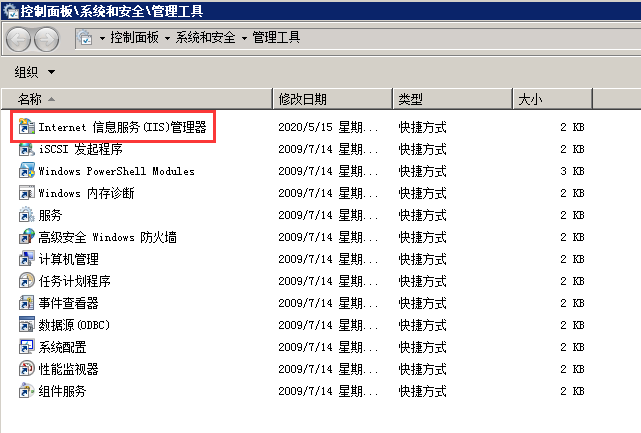The height and width of the screenshot is (433, 641).
Task: Click the 2 KB size in 系统配置 row
Action: pos(572,348)
